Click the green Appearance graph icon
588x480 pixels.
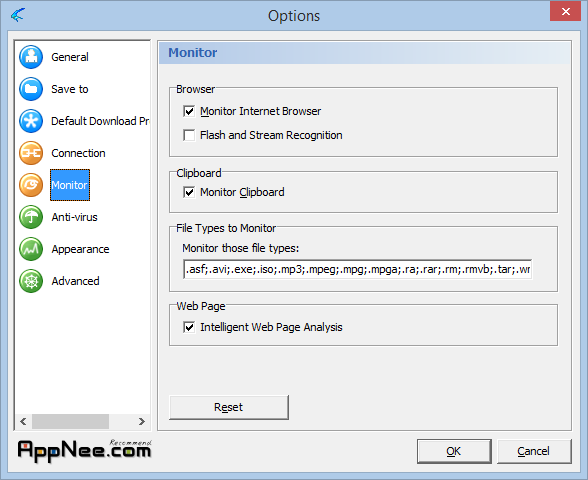pyautogui.click(x=31, y=249)
